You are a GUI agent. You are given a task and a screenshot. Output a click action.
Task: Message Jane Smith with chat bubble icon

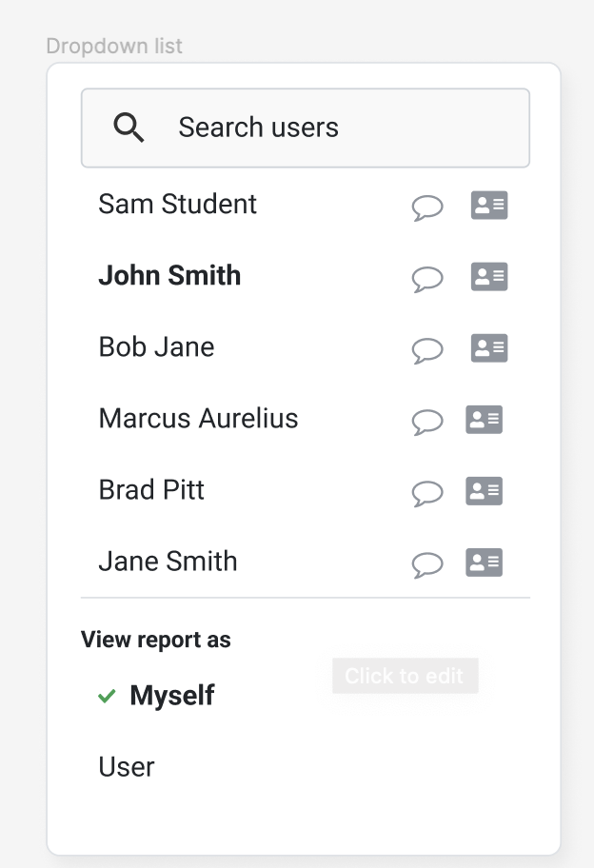(427, 565)
